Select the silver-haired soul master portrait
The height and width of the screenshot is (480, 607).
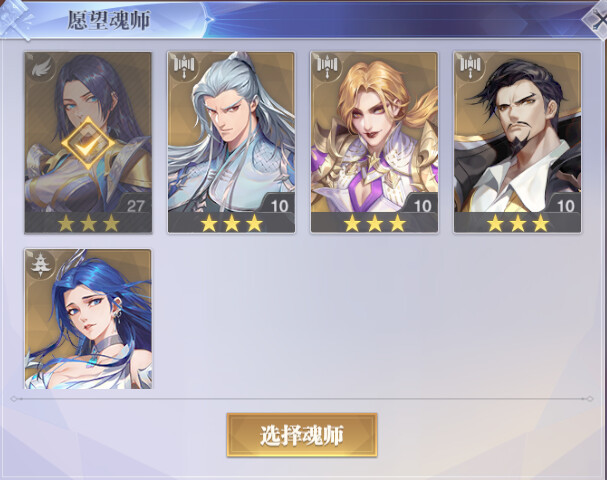(x=231, y=142)
